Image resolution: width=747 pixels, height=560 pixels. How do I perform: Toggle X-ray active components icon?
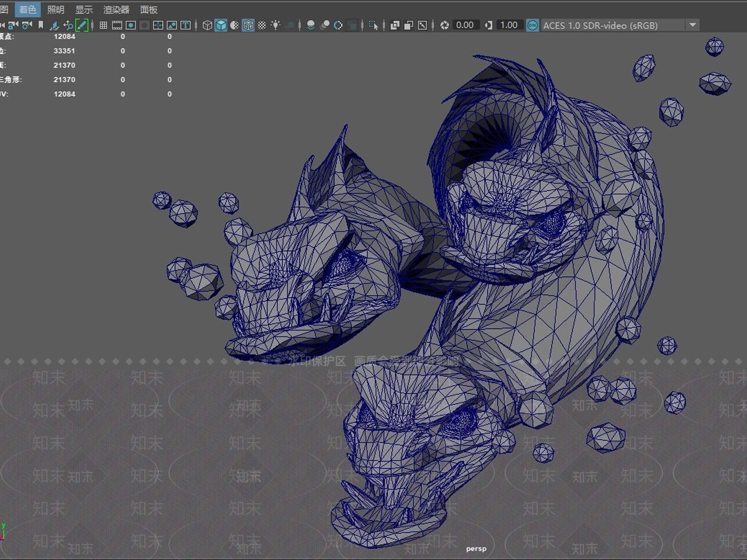[409, 25]
